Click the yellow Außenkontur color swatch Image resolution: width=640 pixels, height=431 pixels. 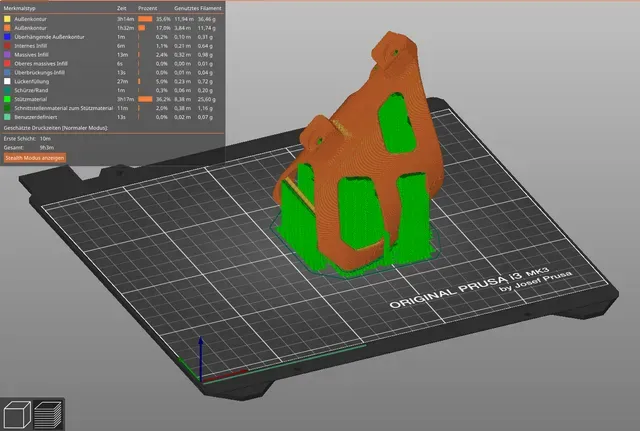pyautogui.click(x=7, y=19)
